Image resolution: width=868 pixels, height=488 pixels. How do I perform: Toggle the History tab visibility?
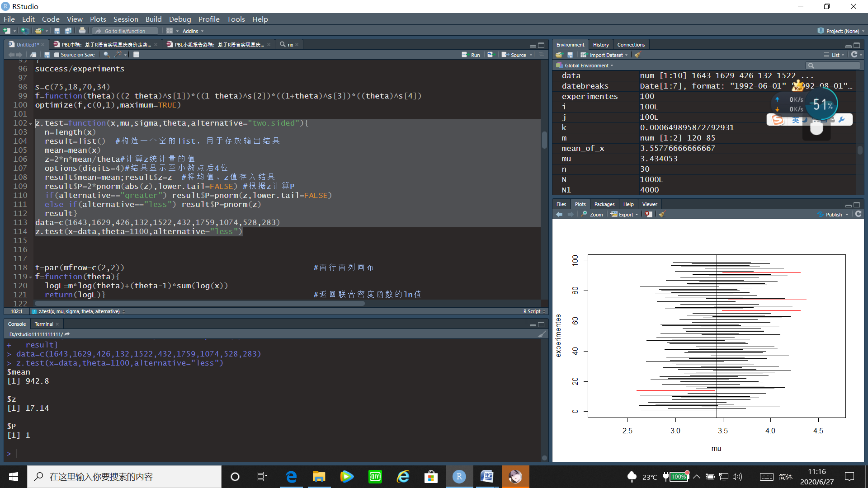[600, 44]
